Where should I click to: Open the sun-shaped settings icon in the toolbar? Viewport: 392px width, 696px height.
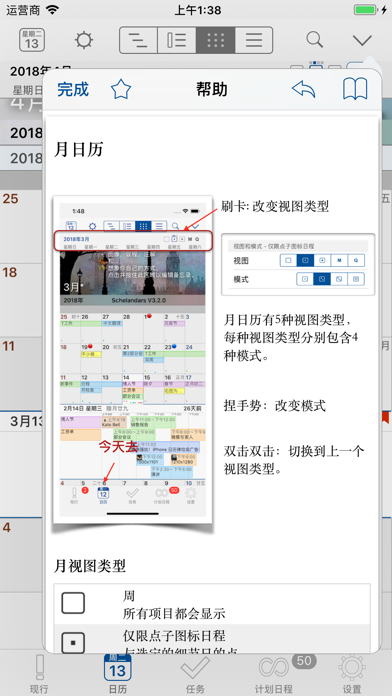click(83, 40)
